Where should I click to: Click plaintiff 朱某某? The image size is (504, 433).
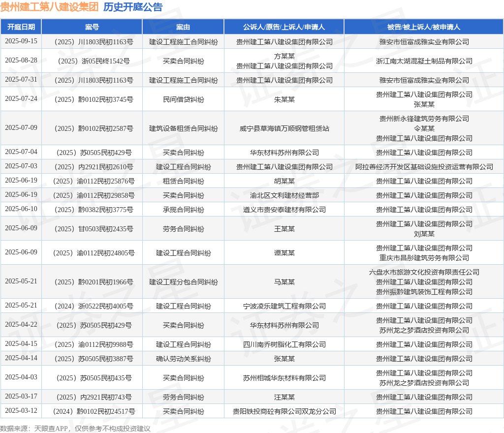[284, 99]
